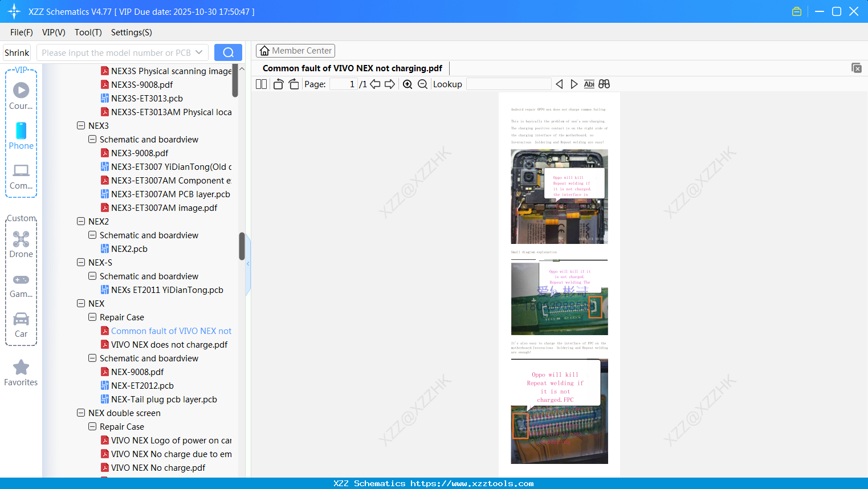This screenshot has width=868, height=489.
Task: Select the Phone category icon
Action: [x=21, y=136]
